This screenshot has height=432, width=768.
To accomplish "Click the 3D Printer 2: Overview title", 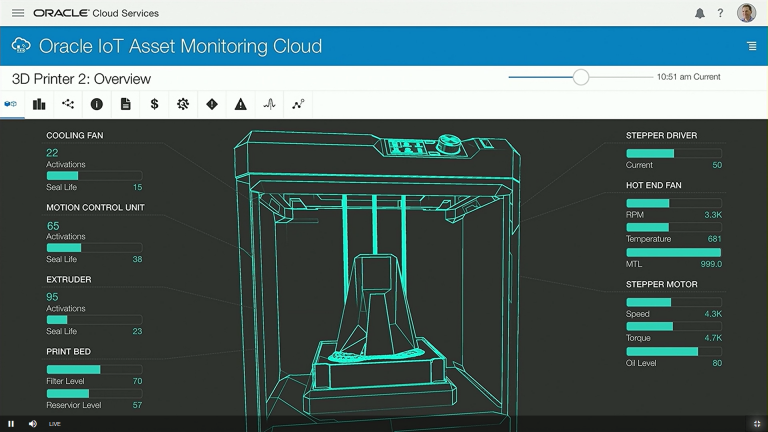I will pyautogui.click(x=81, y=79).
